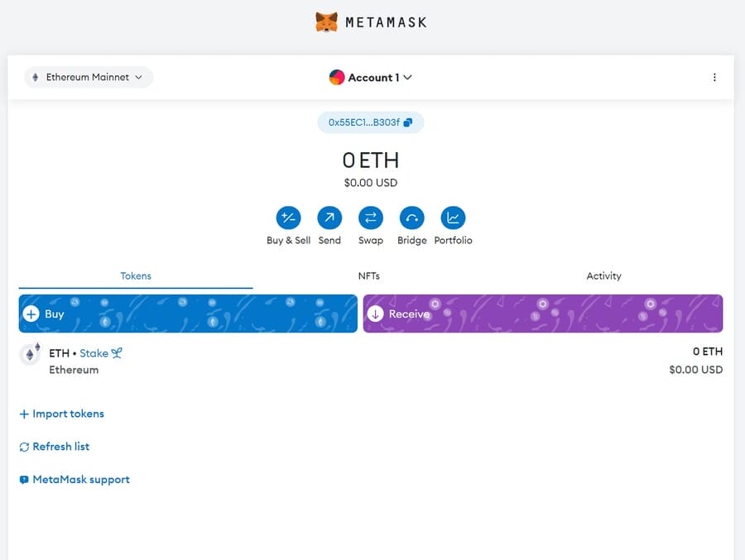Screen dimensions: 745x560
Task: Open the three-dot options menu
Action: 714,77
